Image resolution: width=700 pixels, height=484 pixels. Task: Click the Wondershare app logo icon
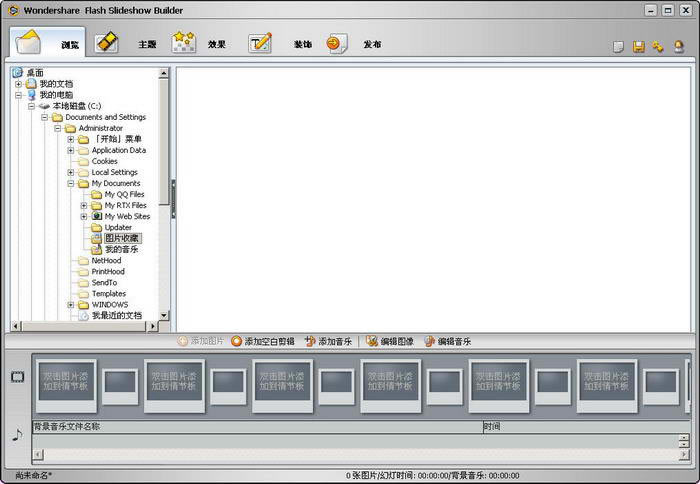point(13,10)
